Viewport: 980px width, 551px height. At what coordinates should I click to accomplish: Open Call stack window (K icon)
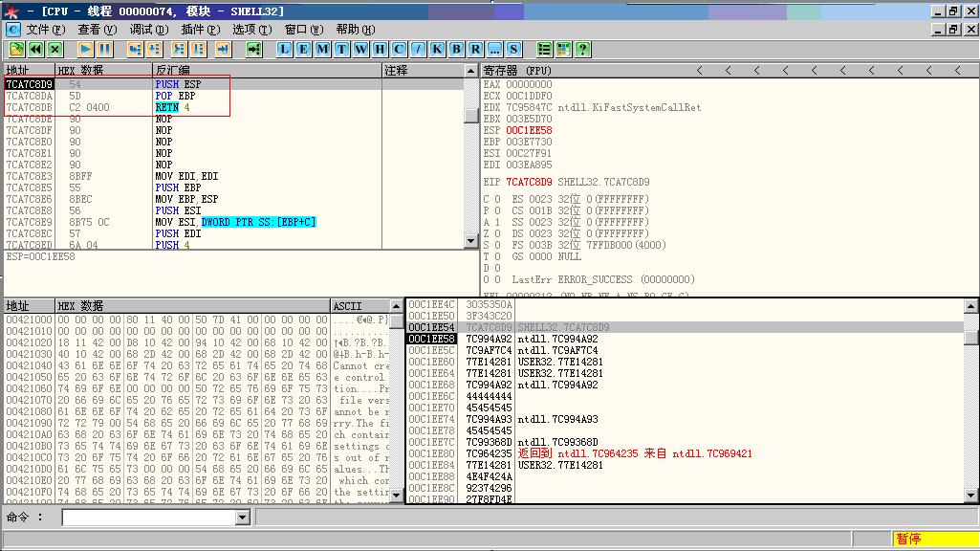click(437, 50)
